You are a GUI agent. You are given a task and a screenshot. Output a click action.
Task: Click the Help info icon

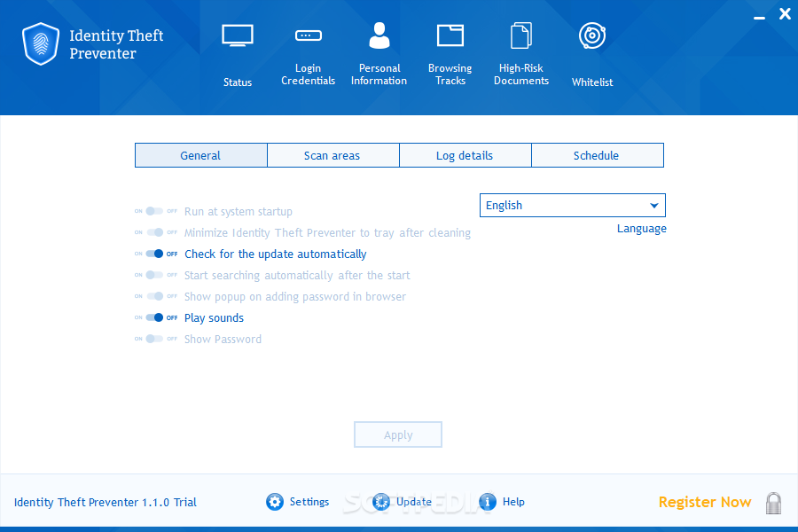tap(488, 502)
